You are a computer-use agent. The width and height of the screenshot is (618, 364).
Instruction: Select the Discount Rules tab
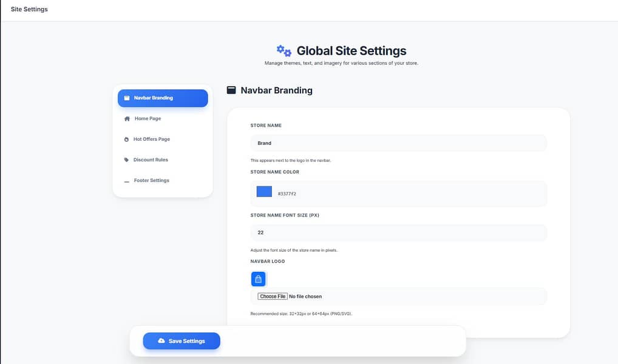click(163, 160)
